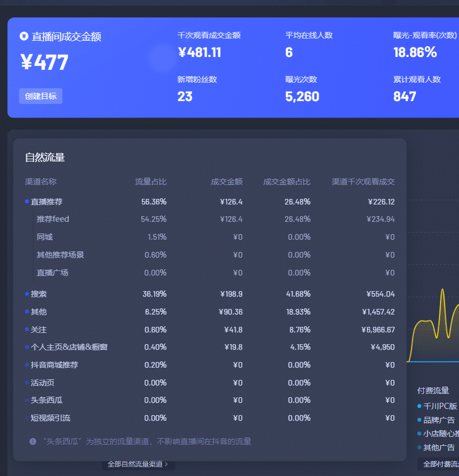Open the 全部自然流量渠道 link
The height and width of the screenshot is (476, 459).
click(136, 464)
